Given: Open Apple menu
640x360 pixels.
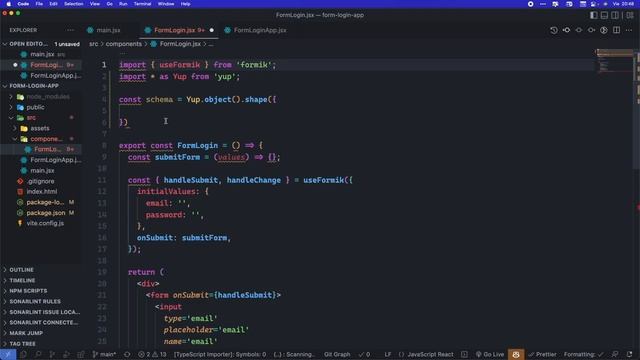Looking at the screenshot, I should (x=8, y=4).
